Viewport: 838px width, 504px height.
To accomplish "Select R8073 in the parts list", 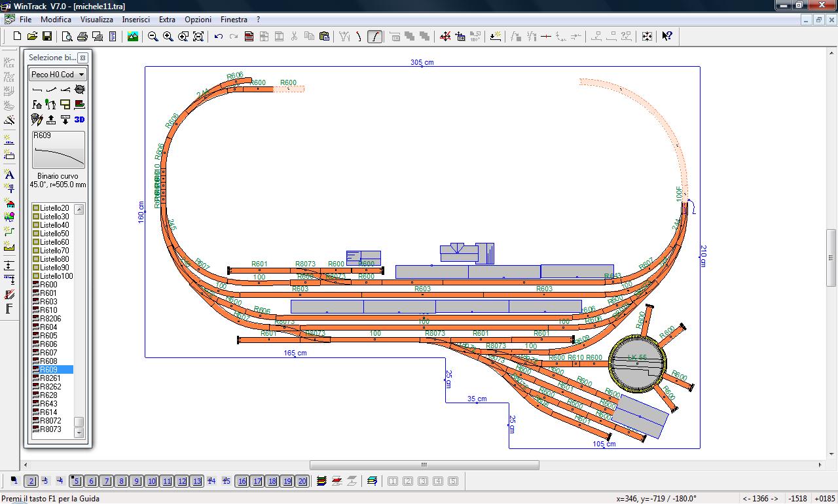I will 47,429.
